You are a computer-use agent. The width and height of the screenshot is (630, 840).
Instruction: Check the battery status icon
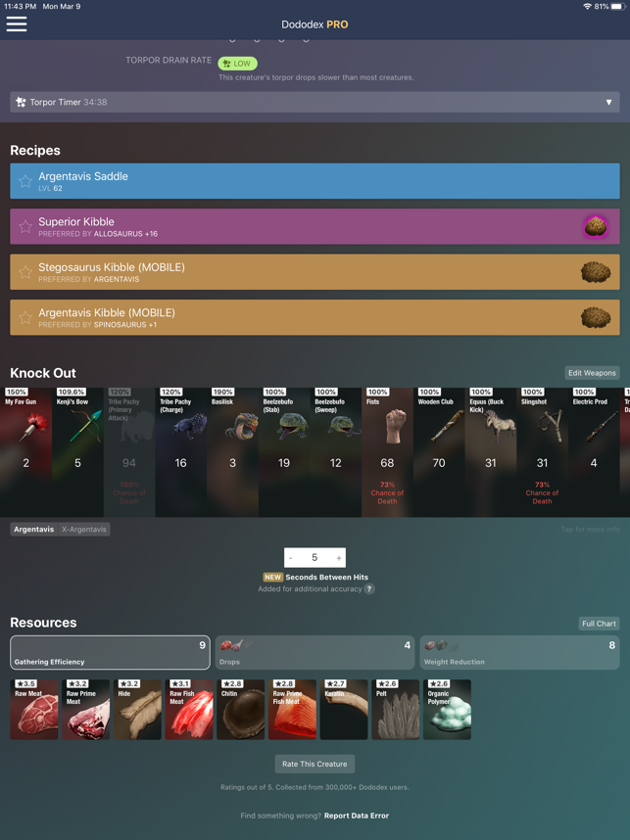pos(617,7)
